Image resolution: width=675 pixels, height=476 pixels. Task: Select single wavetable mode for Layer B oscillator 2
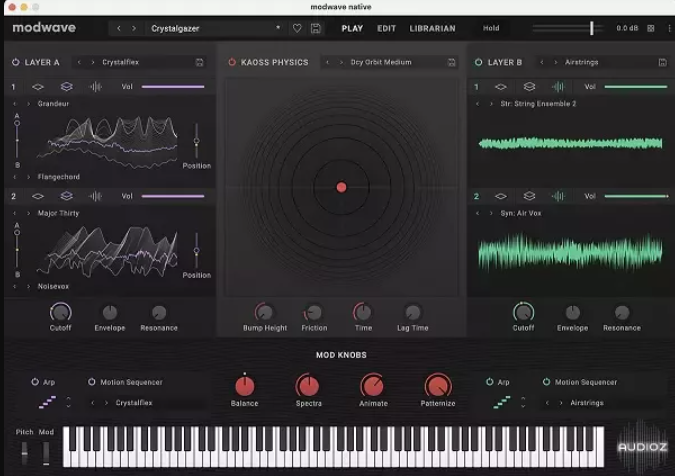[x=501, y=196]
